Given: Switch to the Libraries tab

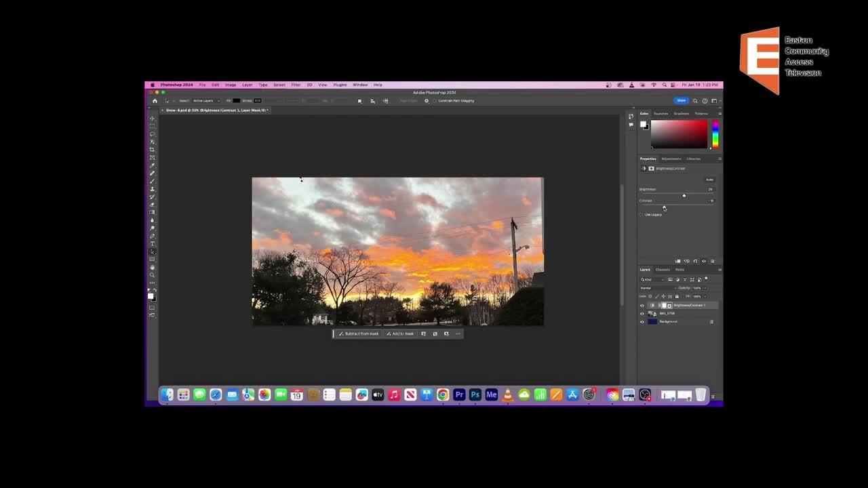Looking at the screenshot, I should (x=693, y=159).
